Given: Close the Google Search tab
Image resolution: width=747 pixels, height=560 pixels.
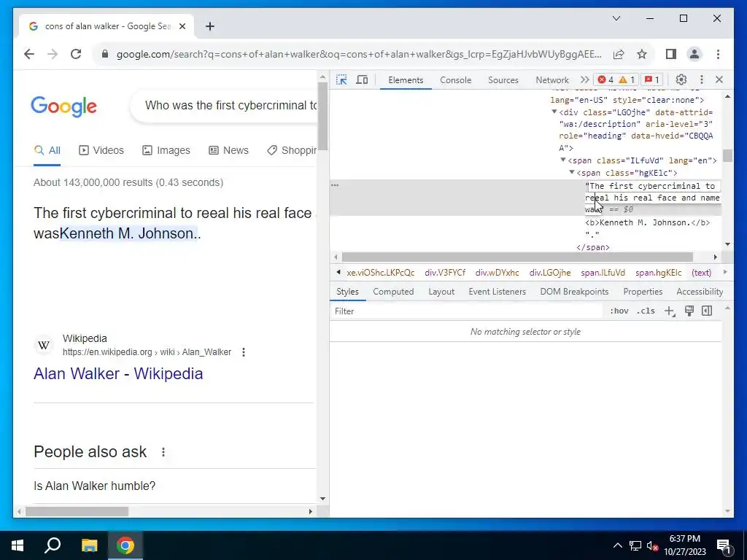Looking at the screenshot, I should [x=182, y=27].
